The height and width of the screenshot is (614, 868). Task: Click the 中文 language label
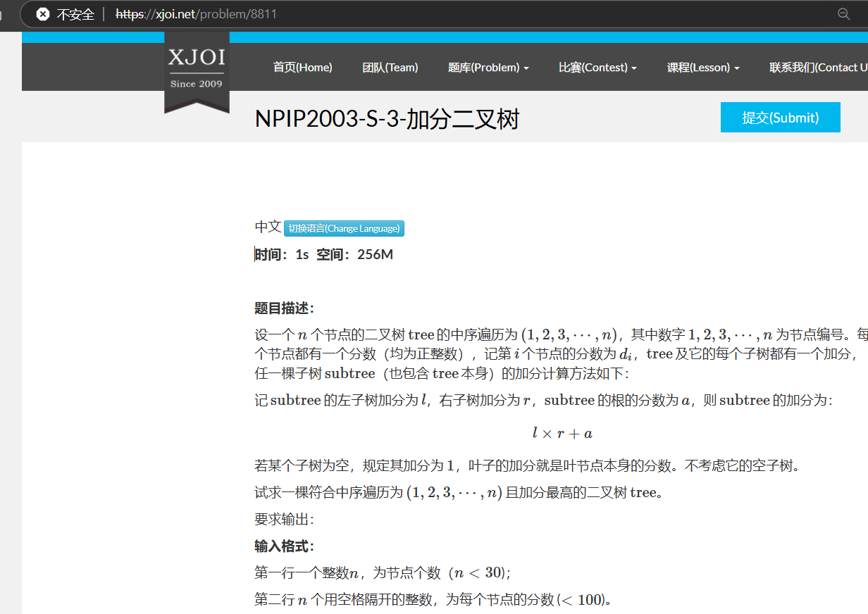pos(268,227)
